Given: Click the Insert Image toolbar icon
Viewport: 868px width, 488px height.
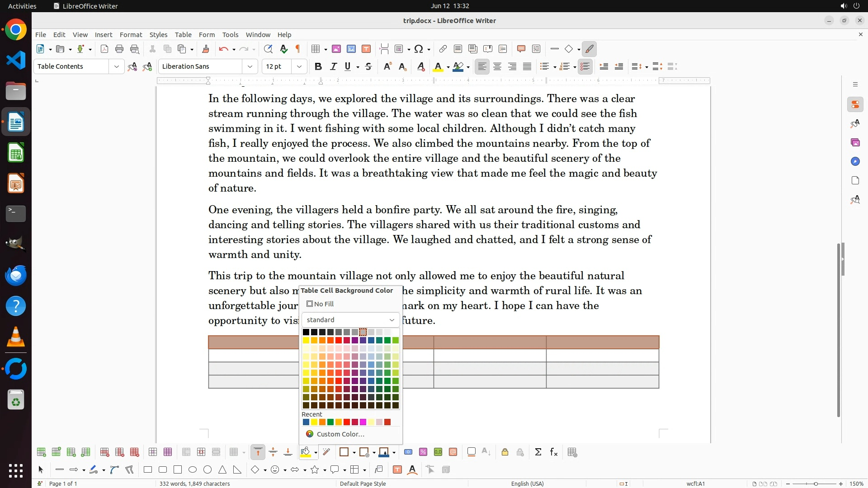Looking at the screenshot, I should click(x=336, y=49).
